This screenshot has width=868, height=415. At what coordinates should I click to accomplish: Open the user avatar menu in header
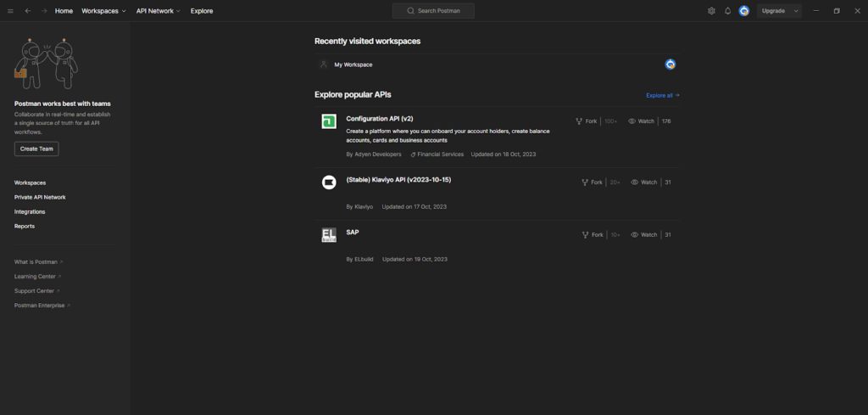click(x=744, y=11)
